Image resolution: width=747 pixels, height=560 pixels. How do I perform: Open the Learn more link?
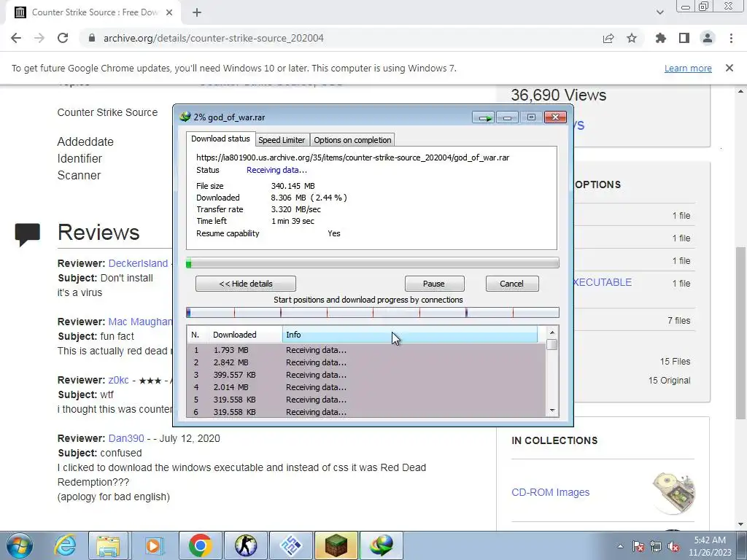tap(688, 68)
